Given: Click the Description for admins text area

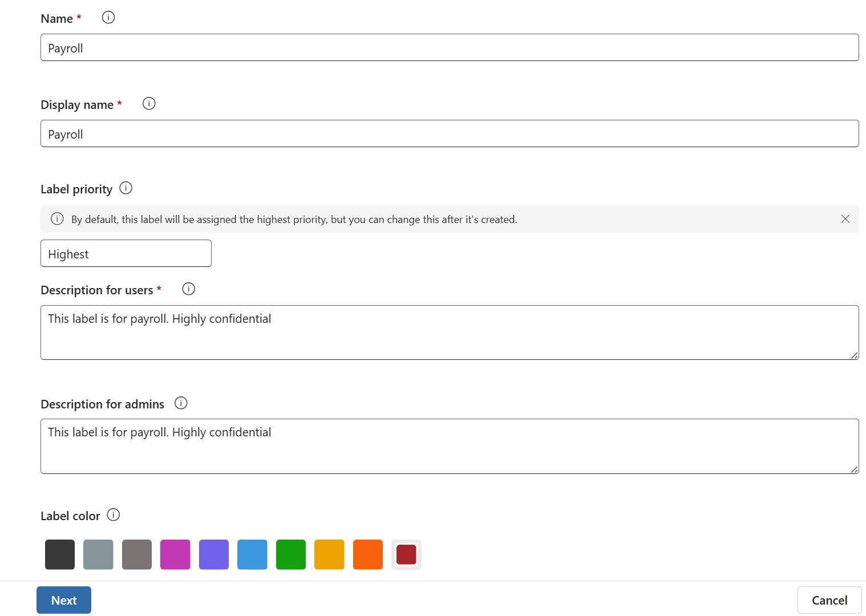Looking at the screenshot, I should point(449,447).
